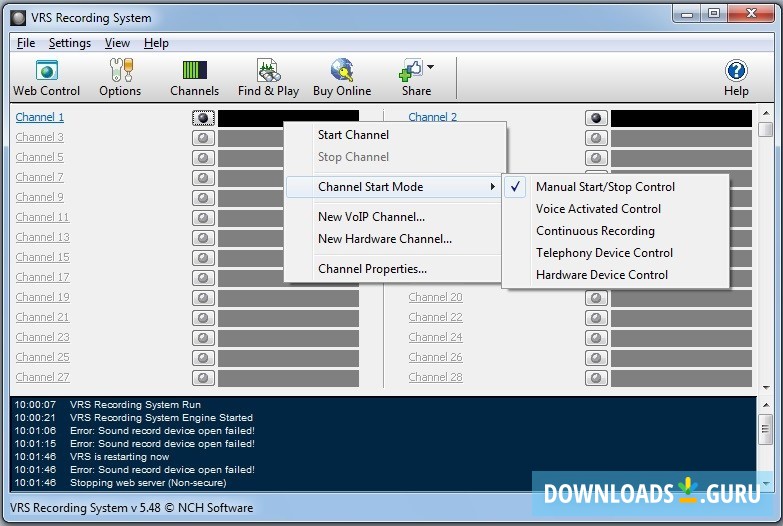Open Channel Properties... from context menu
The height and width of the screenshot is (526, 783).
pos(394,269)
